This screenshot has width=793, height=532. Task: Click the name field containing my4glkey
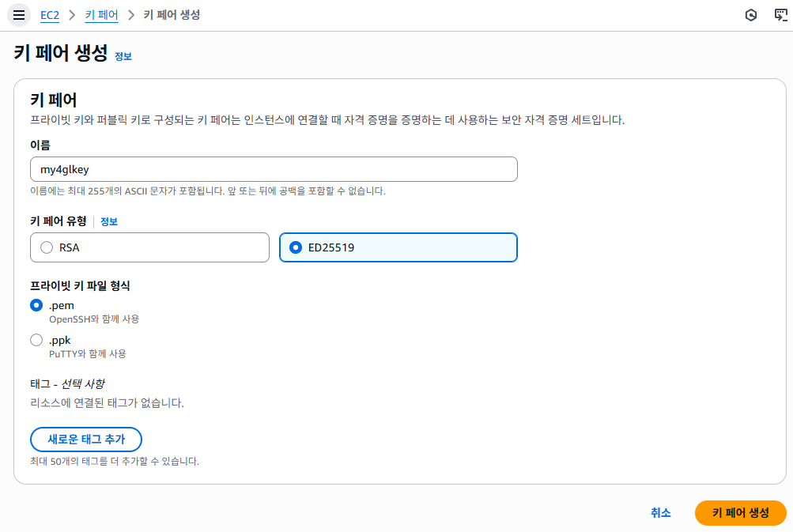(x=274, y=169)
